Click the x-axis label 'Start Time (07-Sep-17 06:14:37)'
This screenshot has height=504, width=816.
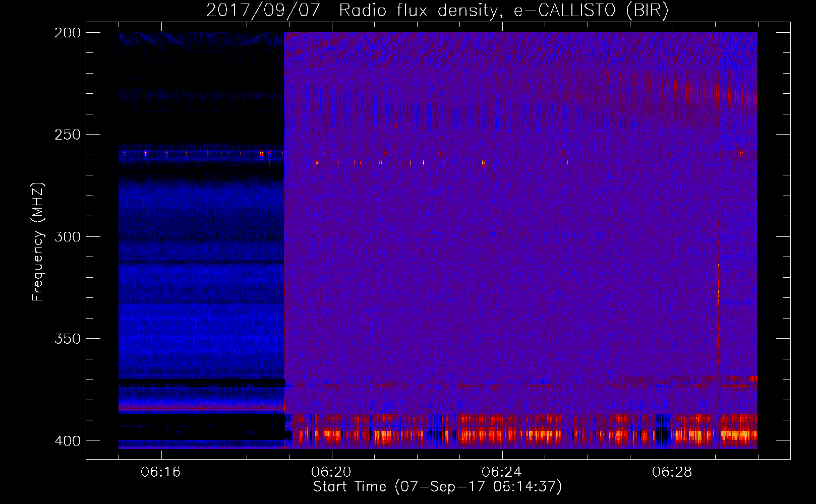(x=437, y=487)
